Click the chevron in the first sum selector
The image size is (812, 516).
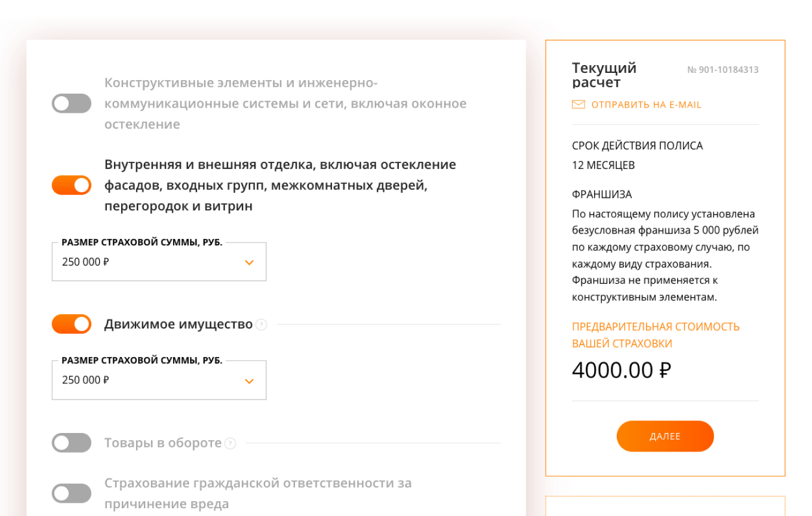click(250, 262)
